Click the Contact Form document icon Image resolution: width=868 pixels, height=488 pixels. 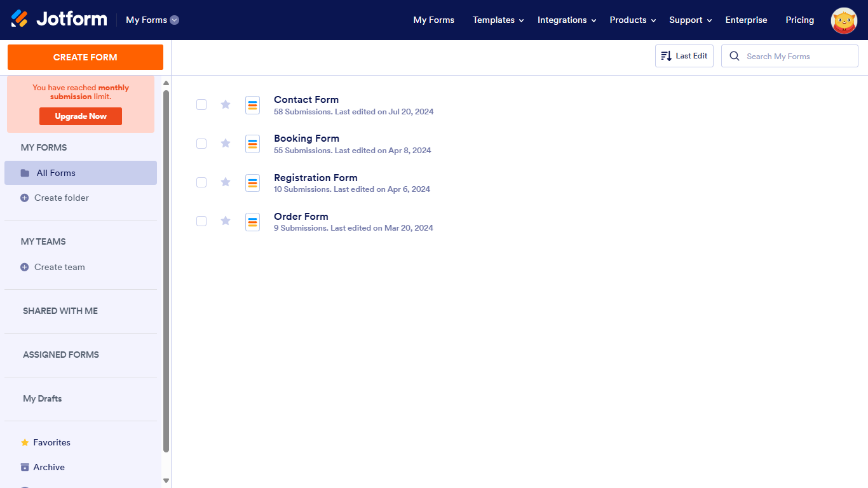(x=253, y=105)
